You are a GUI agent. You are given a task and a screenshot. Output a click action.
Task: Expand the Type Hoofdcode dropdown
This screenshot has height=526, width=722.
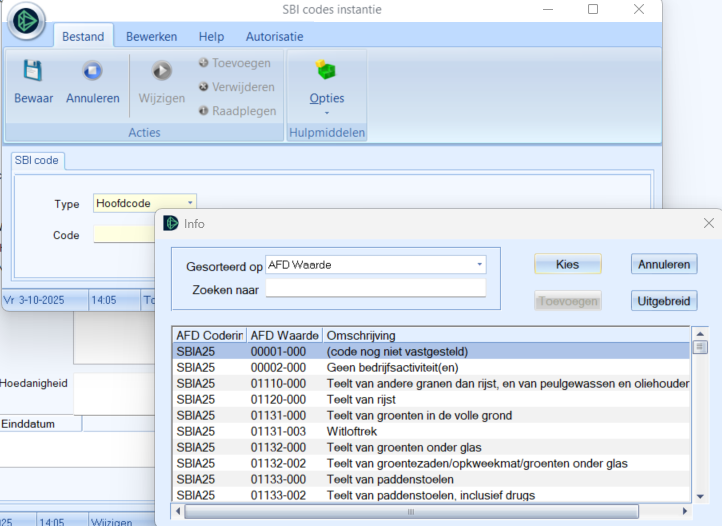click(190, 204)
